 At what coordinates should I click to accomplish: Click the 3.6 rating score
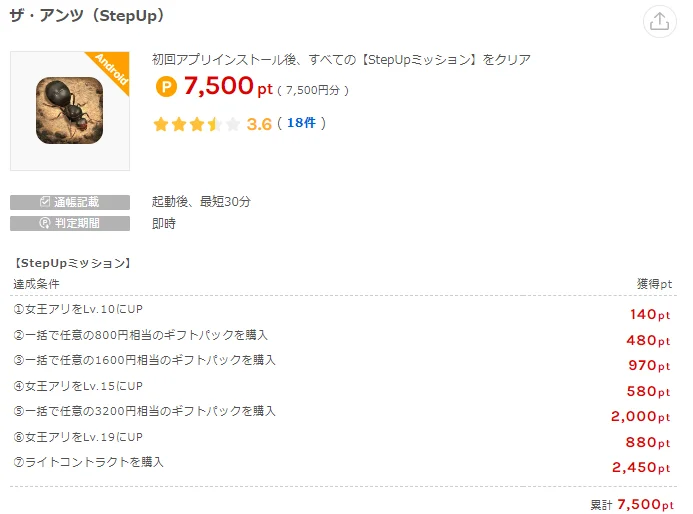(259, 124)
